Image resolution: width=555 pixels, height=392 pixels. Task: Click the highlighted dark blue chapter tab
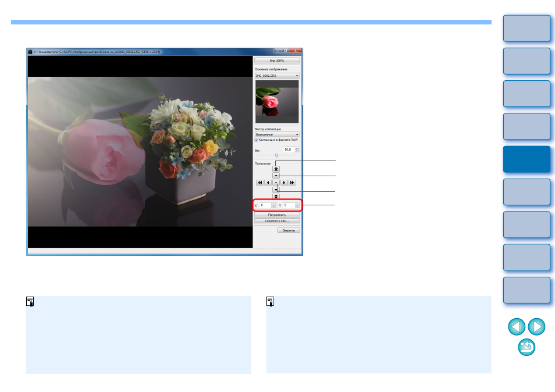click(x=526, y=159)
